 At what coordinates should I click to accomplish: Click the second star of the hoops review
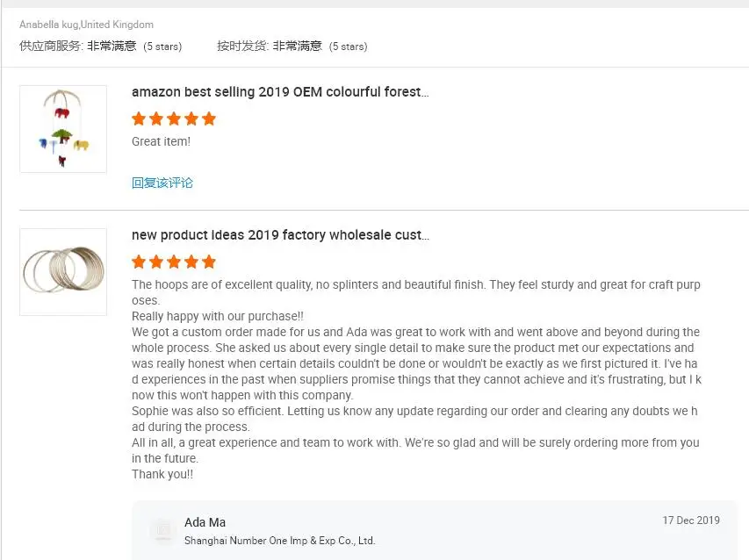(x=156, y=262)
